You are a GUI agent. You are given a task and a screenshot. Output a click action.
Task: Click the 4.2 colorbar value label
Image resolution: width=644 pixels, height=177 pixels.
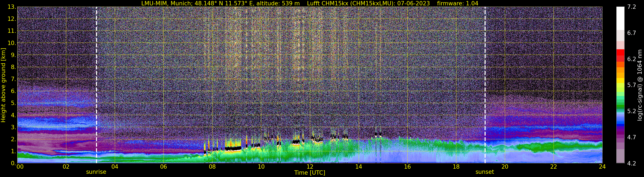click(x=632, y=163)
